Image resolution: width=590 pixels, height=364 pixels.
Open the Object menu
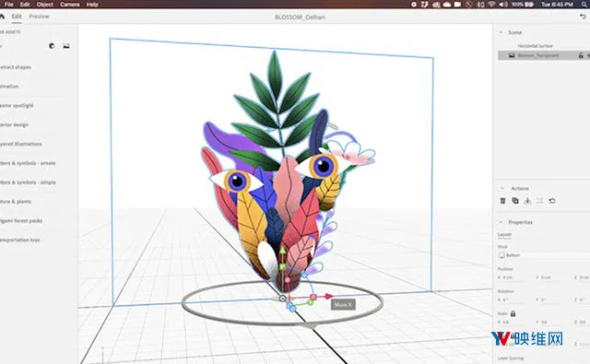coord(45,4)
